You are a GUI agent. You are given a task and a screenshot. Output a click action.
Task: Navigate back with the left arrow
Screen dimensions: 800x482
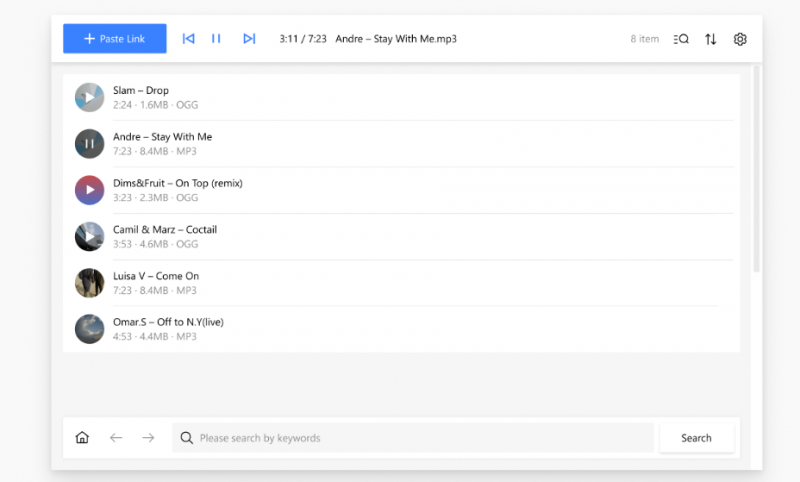tap(116, 438)
